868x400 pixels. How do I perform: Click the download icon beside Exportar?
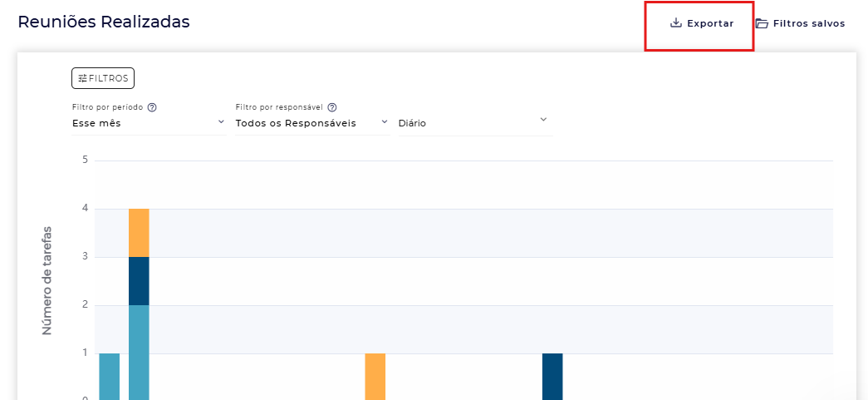pyautogui.click(x=675, y=23)
